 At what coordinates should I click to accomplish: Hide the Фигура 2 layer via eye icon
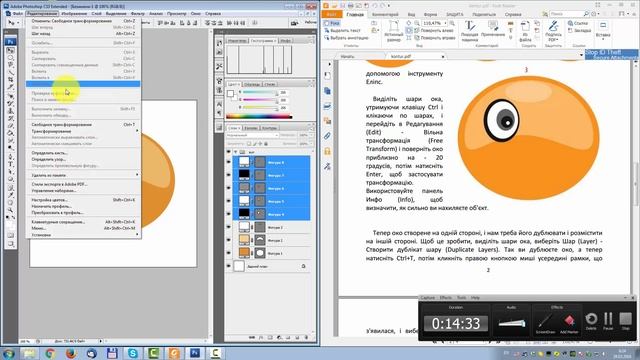click(229, 240)
